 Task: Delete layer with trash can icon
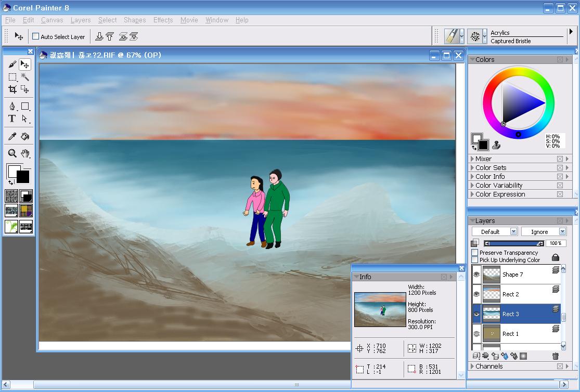(555, 356)
